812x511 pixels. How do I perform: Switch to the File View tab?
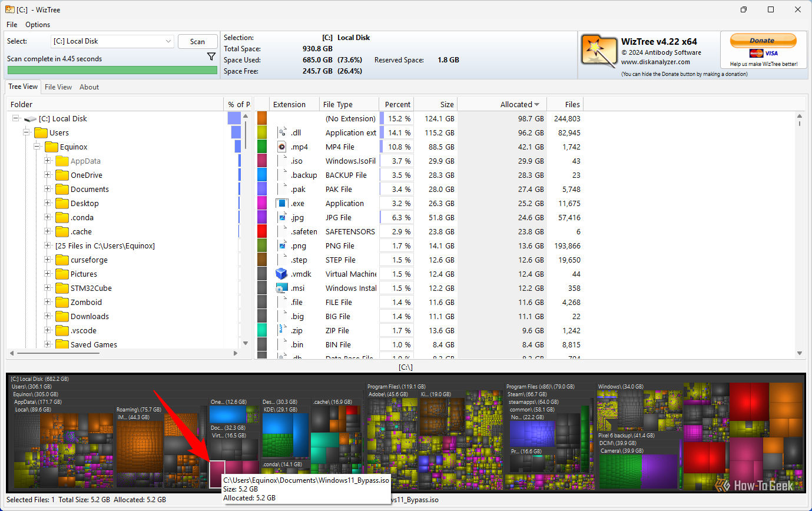click(x=58, y=87)
